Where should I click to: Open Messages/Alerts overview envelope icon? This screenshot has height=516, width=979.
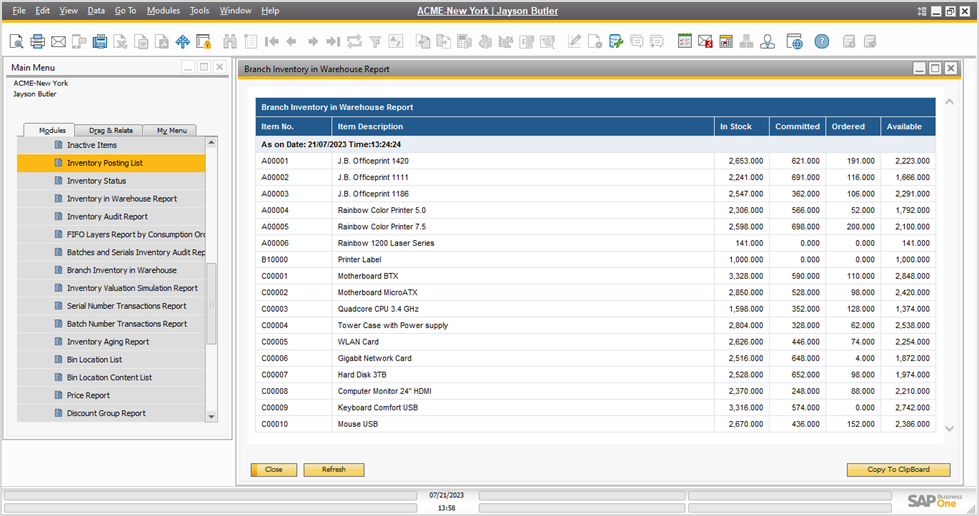706,41
